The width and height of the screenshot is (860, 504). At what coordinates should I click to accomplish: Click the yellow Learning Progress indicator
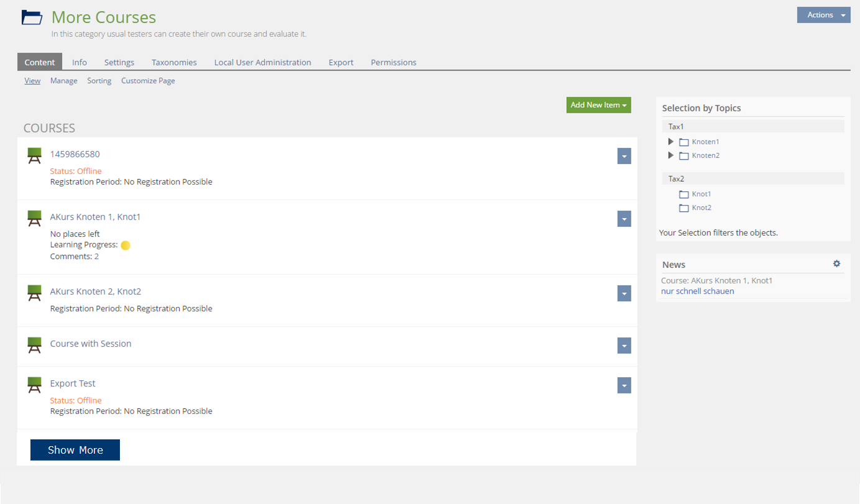[126, 245]
